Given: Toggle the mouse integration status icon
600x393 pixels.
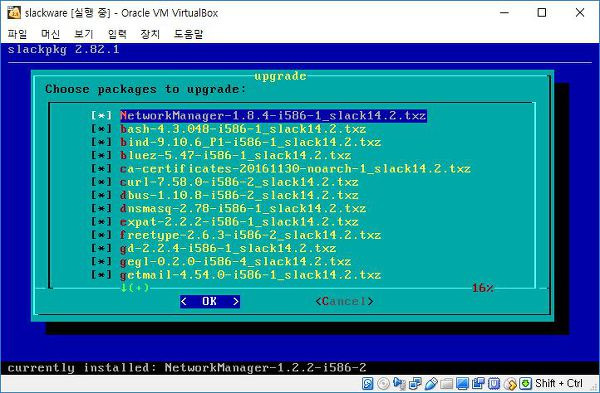Looking at the screenshot, I should click(510, 384).
